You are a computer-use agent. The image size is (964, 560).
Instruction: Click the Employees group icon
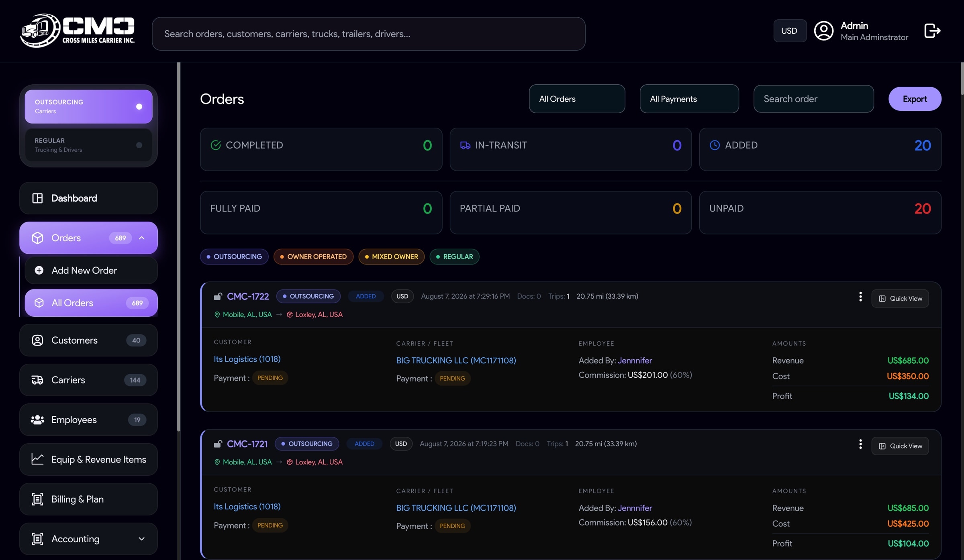tap(37, 420)
